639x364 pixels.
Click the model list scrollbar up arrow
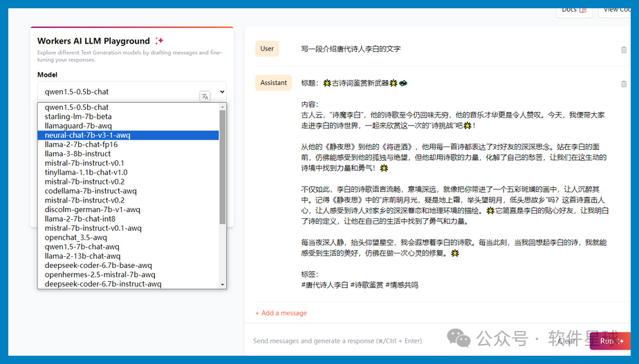point(223,106)
